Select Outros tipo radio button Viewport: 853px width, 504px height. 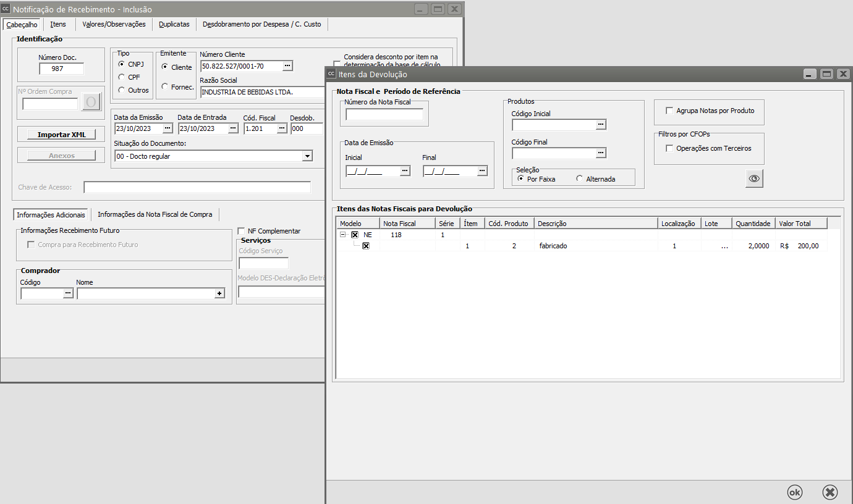(122, 90)
